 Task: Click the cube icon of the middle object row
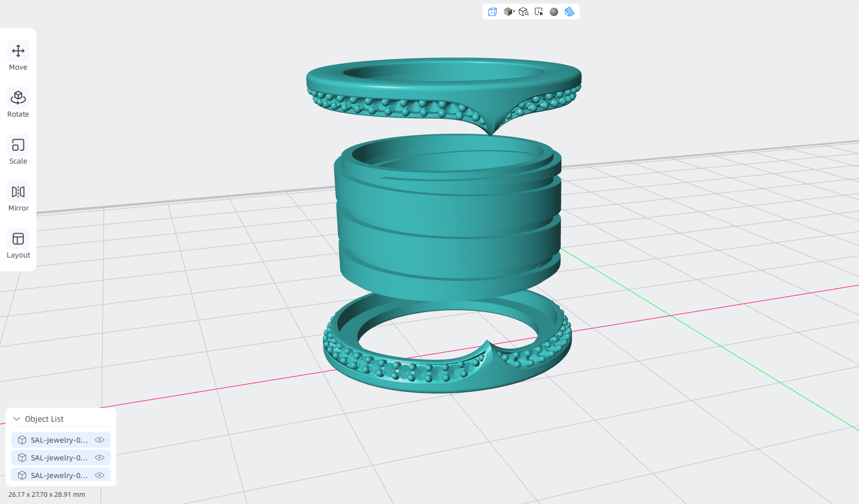(x=22, y=458)
